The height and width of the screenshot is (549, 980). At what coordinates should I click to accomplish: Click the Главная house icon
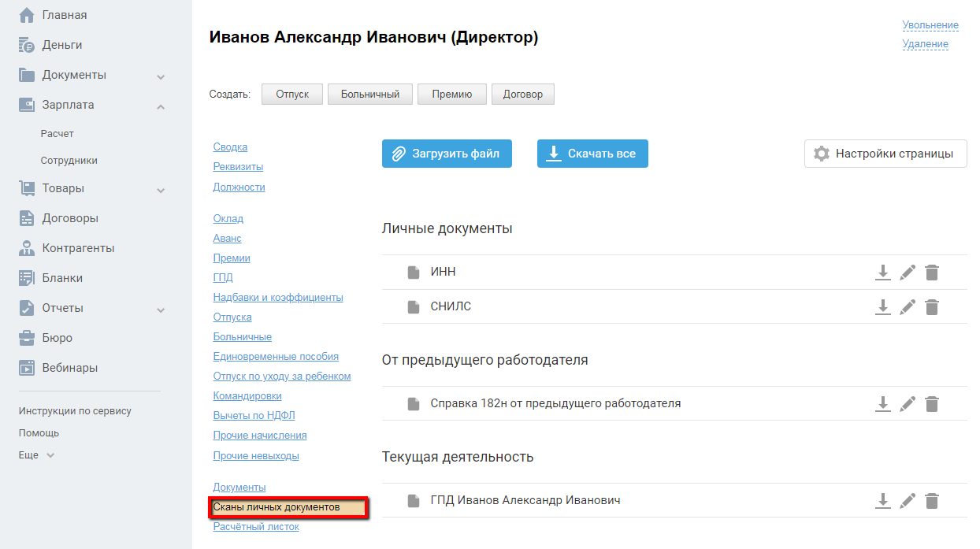coord(27,15)
